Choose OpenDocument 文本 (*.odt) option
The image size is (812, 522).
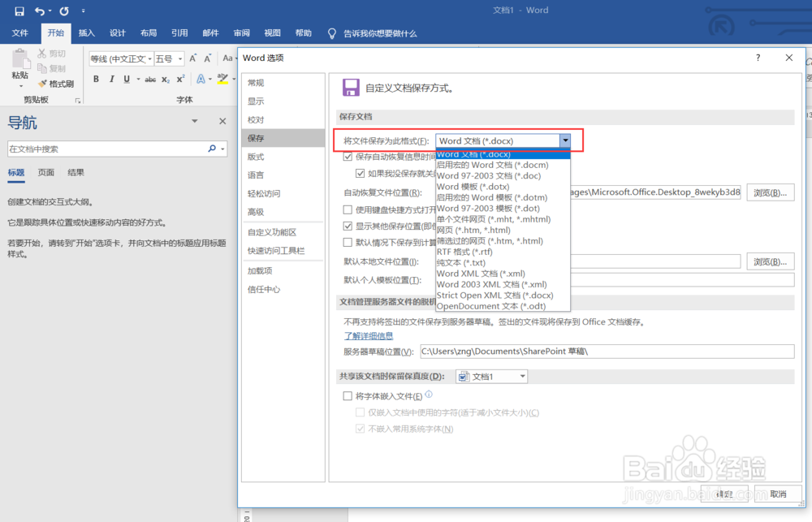503,306
